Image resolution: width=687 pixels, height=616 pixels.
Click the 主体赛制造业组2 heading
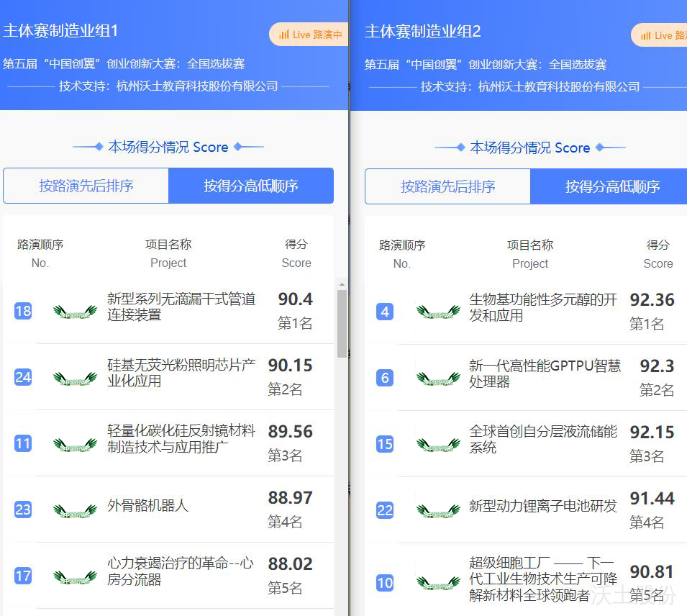point(422,32)
